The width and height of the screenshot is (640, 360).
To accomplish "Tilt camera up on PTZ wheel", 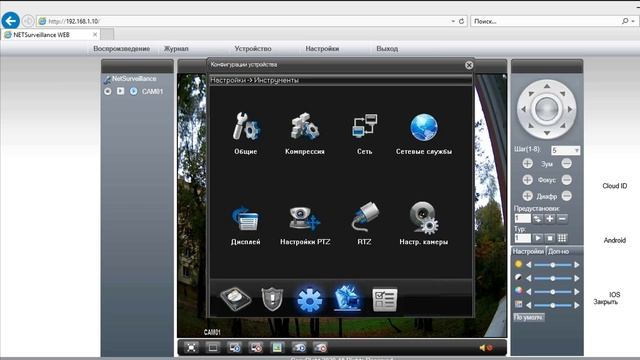I will pyautogui.click(x=547, y=86).
